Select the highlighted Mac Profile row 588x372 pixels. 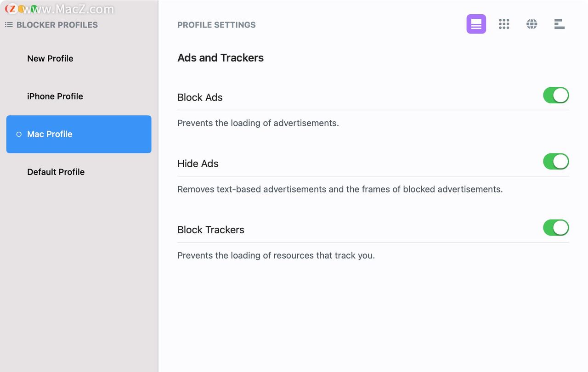79,134
